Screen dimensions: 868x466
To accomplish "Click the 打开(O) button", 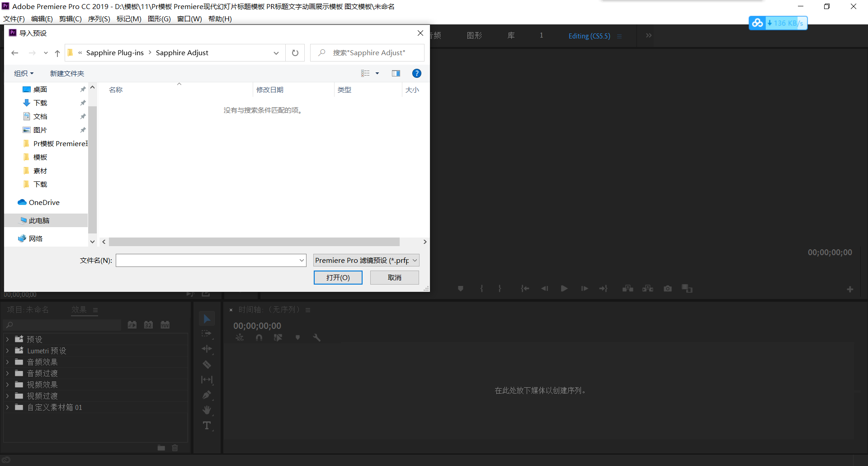I will coord(338,277).
